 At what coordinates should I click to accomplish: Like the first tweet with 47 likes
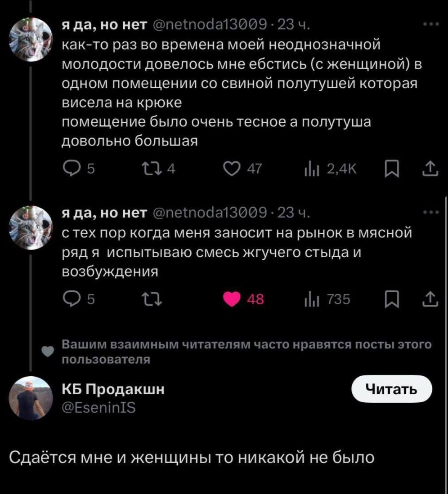[233, 169]
